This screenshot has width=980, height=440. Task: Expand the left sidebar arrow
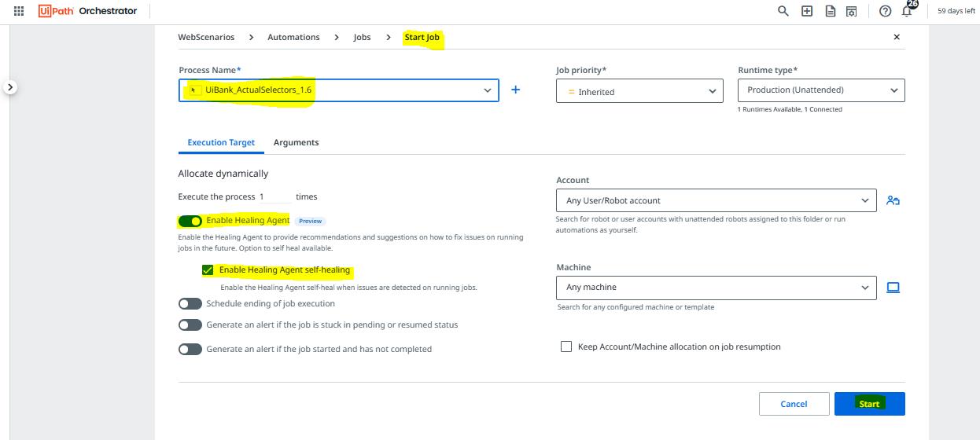(10, 87)
